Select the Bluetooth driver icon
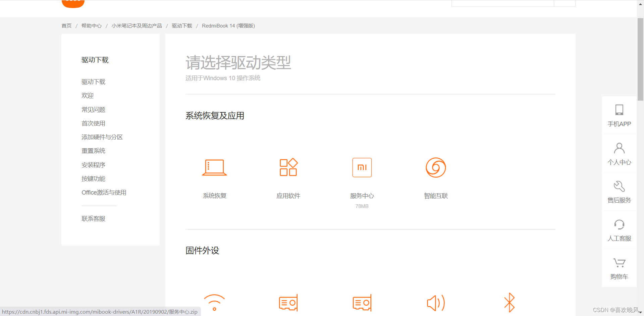 pyautogui.click(x=509, y=303)
